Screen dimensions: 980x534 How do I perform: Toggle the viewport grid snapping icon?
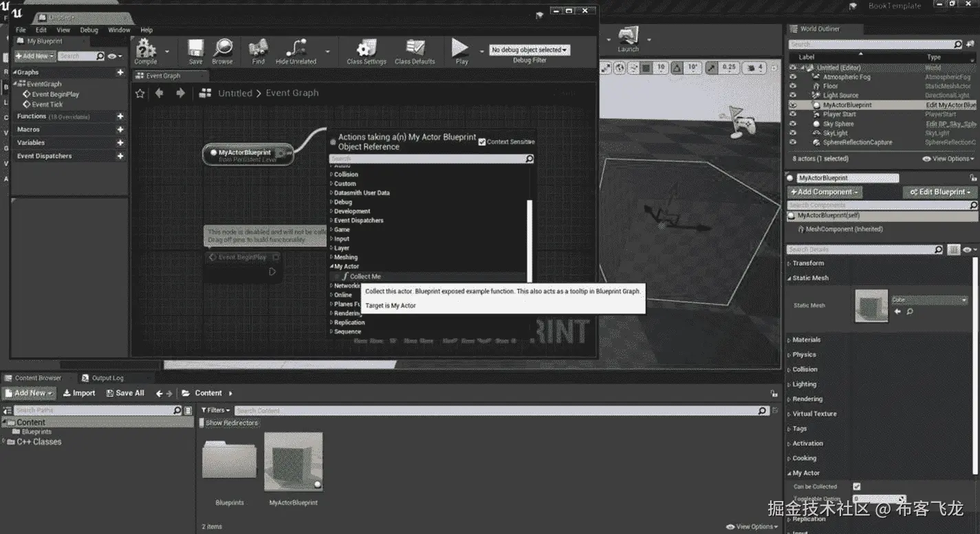(x=646, y=68)
